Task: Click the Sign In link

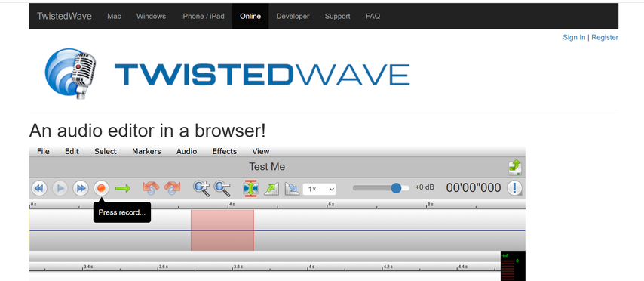Action: (x=574, y=38)
